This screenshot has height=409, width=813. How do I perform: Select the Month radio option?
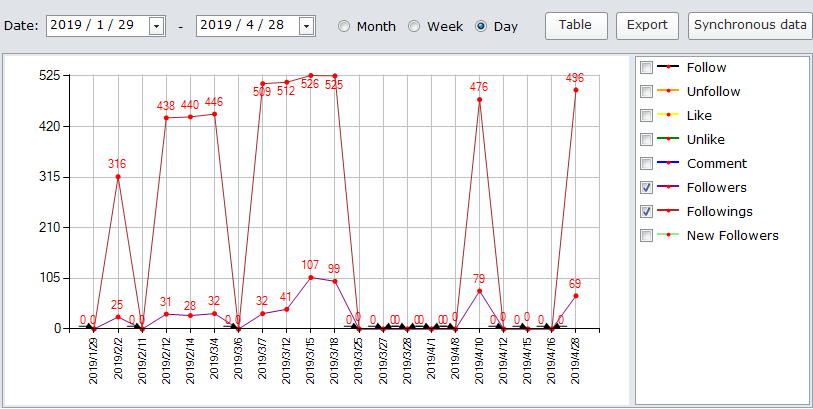pyautogui.click(x=344, y=26)
